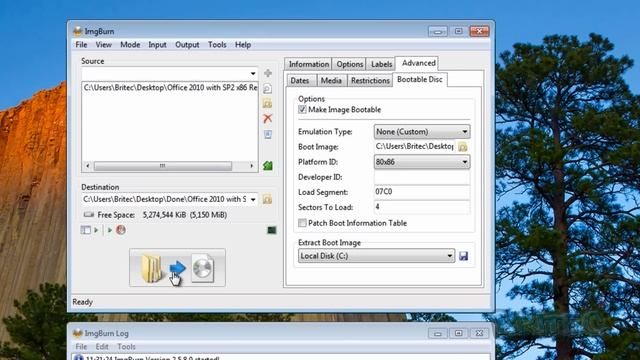Viewport: 640px width, 360px height.
Task: Open the View menu
Action: [x=104, y=45]
